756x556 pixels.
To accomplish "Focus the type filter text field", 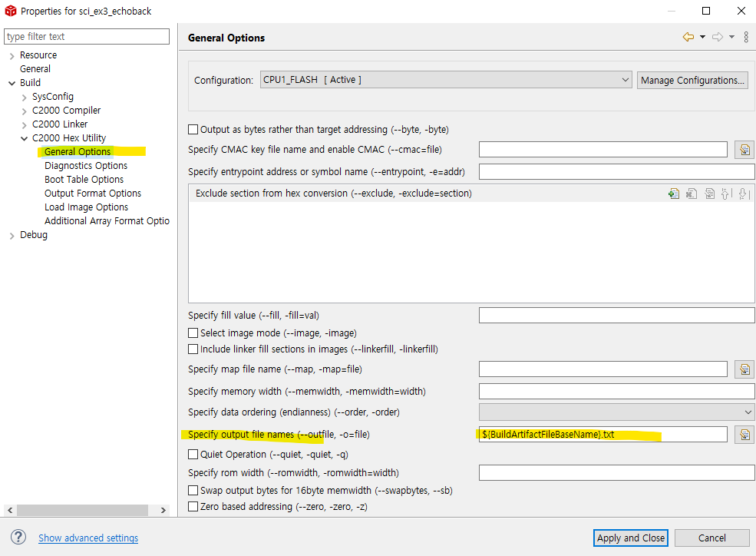I will (x=87, y=37).
